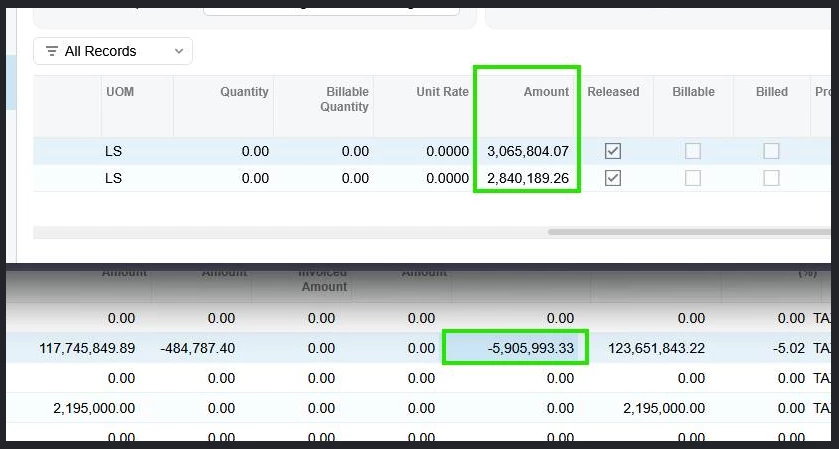
Task: Click the Billed column header
Action: pos(772,92)
